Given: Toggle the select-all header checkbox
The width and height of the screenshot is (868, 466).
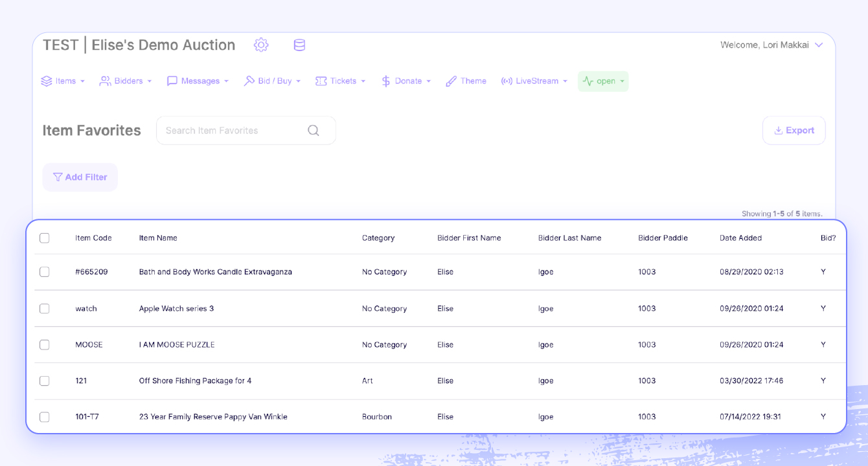Looking at the screenshot, I should click(45, 238).
